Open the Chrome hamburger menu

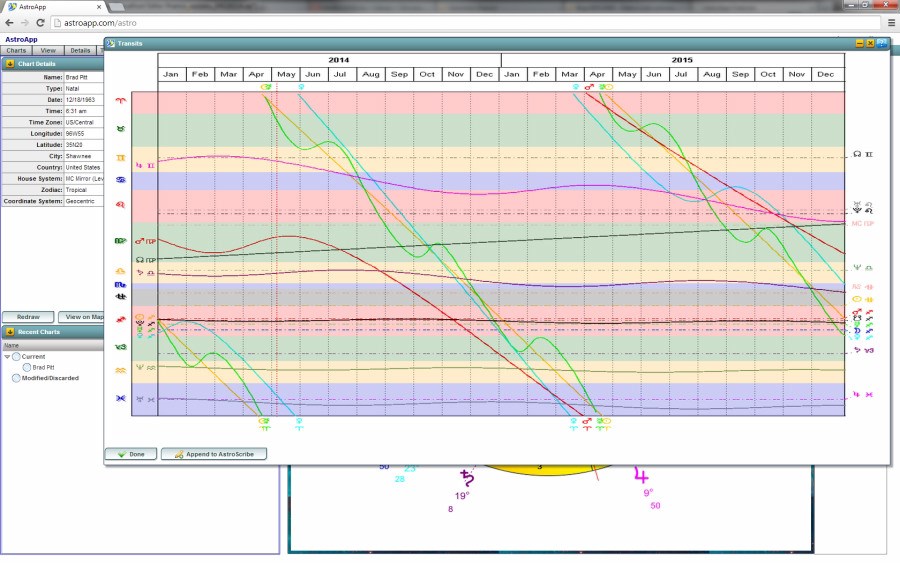tap(890, 22)
